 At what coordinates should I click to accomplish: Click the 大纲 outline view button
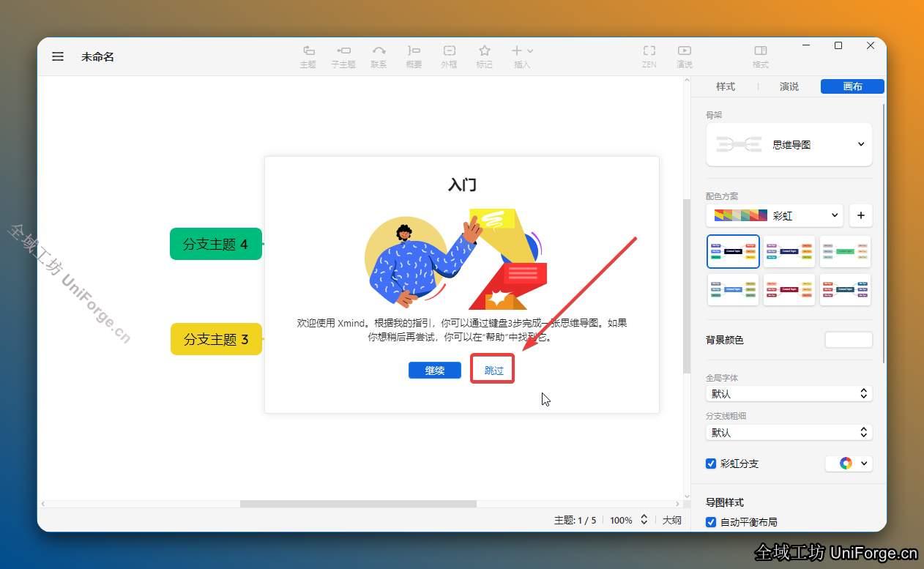tap(672, 520)
